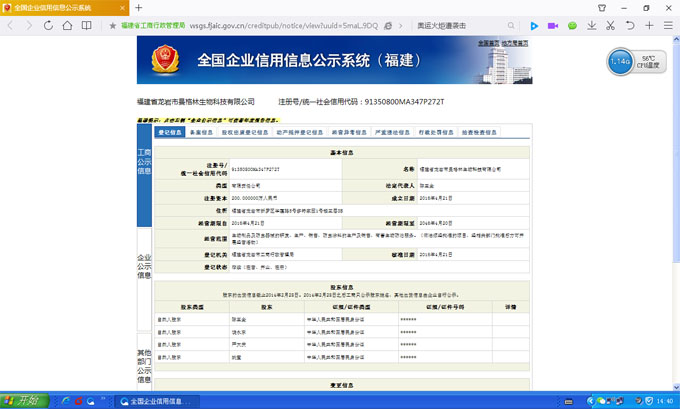
Task: Launch Internet Explorer from quick launch
Action: (66, 401)
